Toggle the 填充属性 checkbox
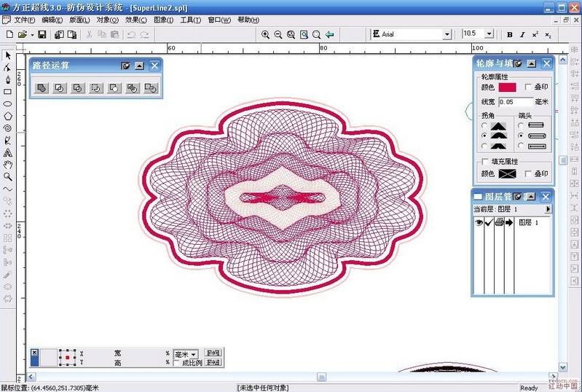 484,161
